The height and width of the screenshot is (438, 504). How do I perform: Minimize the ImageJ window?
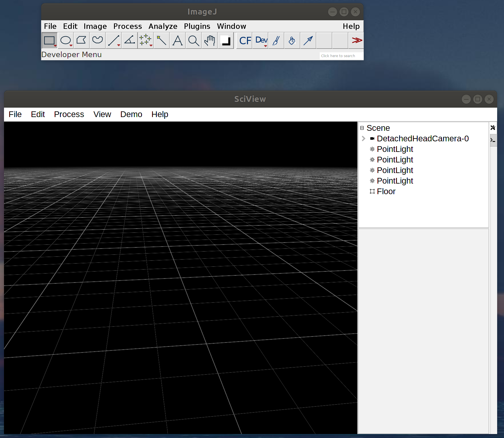(x=333, y=12)
